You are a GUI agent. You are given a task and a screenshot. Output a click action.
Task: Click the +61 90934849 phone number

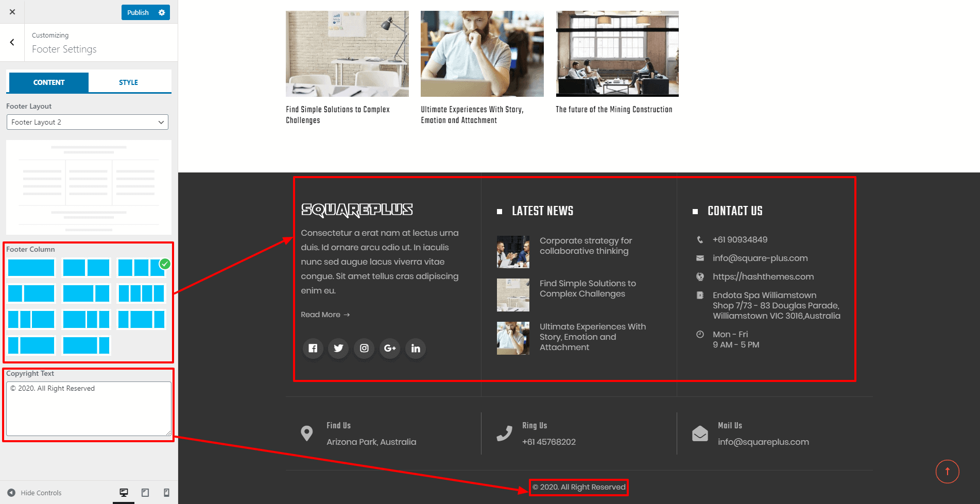740,240
